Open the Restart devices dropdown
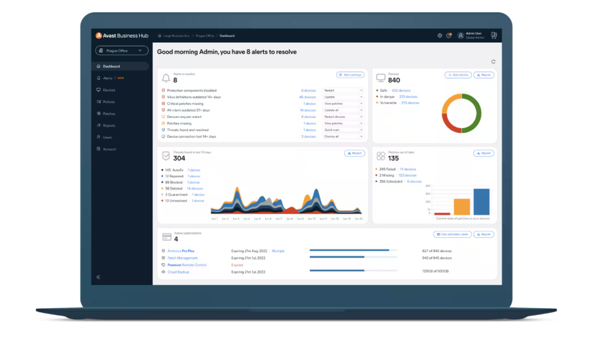This screenshot has width=593, height=364. point(343,117)
